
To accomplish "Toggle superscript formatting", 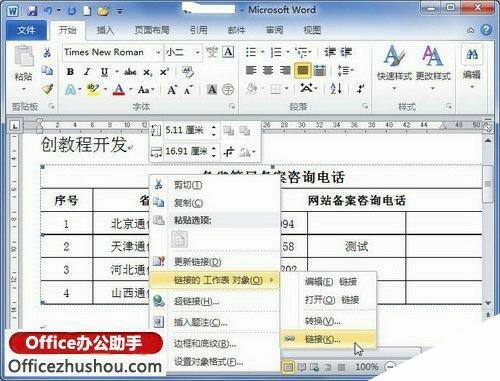I will click(164, 72).
